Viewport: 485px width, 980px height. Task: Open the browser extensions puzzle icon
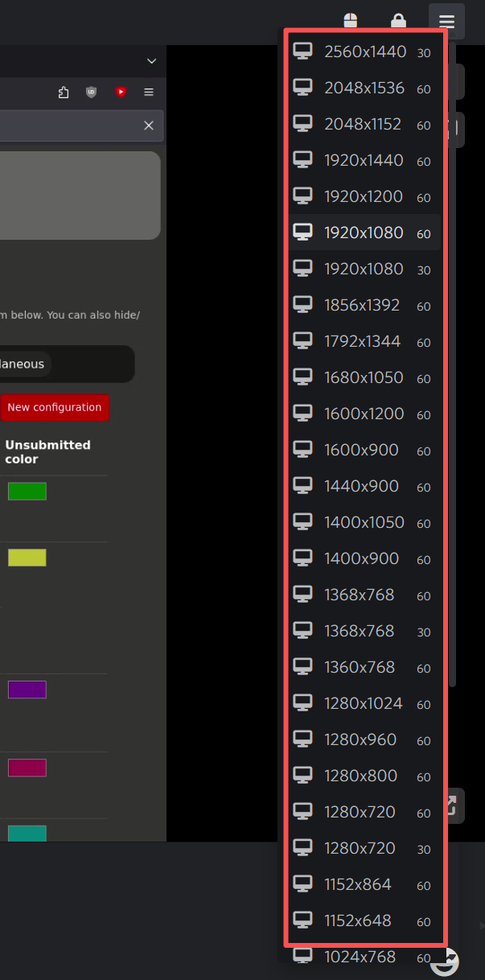point(64,93)
